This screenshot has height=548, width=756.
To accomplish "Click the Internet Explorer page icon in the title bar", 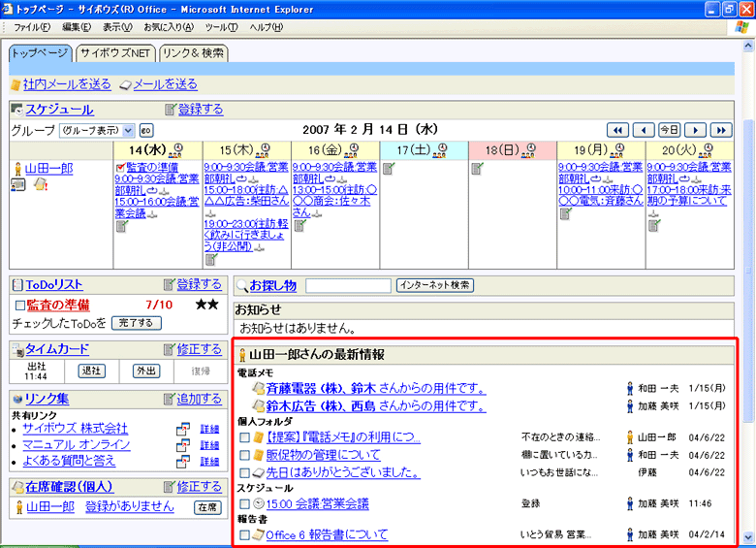I will [x=7, y=9].
